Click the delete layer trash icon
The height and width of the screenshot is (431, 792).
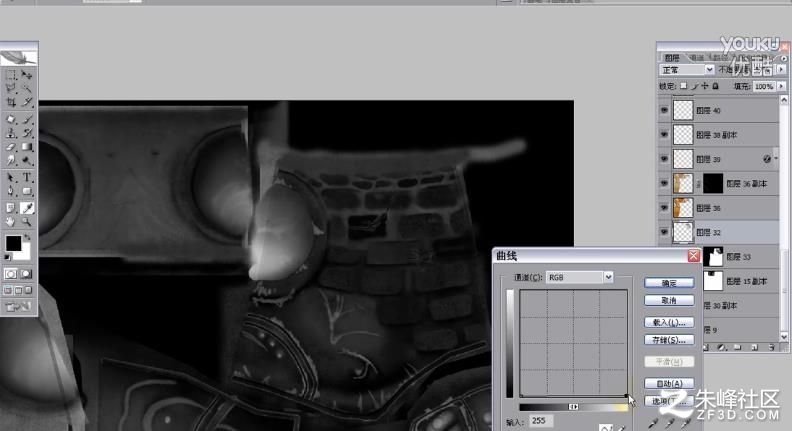tap(771, 347)
